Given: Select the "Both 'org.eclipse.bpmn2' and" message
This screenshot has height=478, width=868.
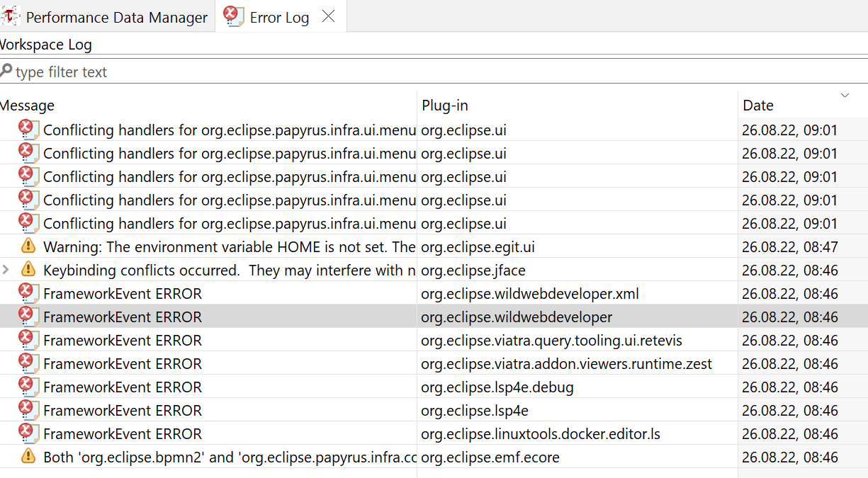Looking at the screenshot, I should [x=230, y=457].
